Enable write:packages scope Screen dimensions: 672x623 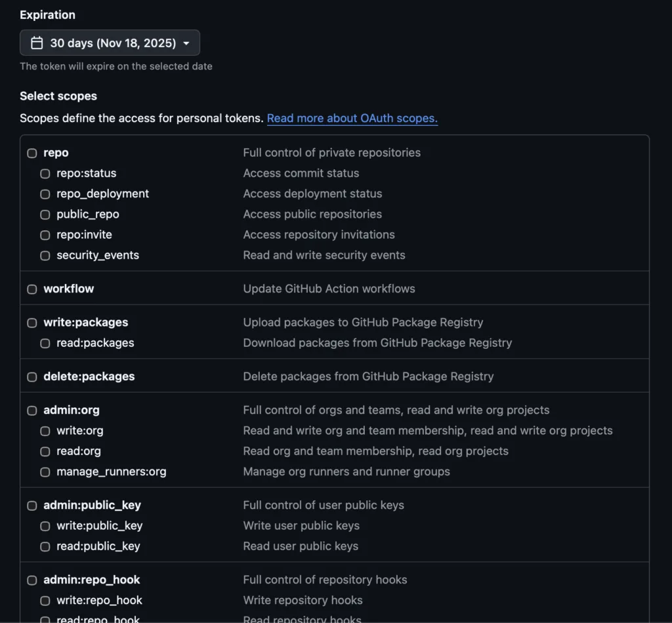click(32, 323)
